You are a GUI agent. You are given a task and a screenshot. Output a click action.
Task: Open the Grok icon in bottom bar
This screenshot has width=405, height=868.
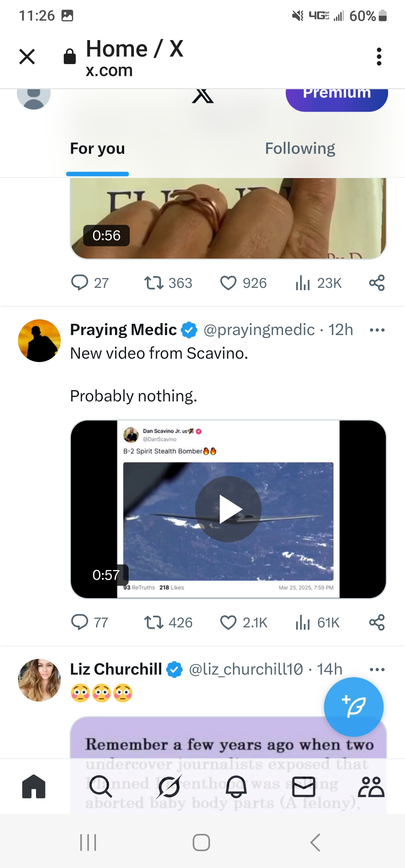[169, 786]
